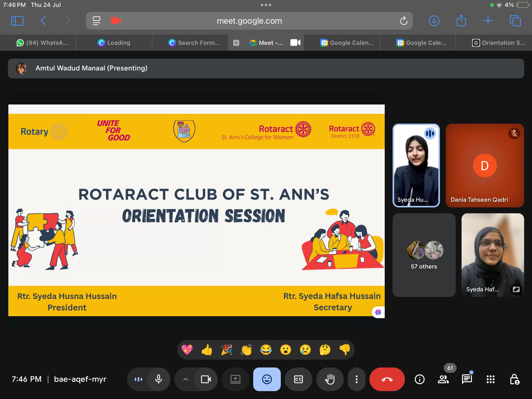Screen dimensions: 532x399
Task: Turn on closed captions
Action: point(298,379)
